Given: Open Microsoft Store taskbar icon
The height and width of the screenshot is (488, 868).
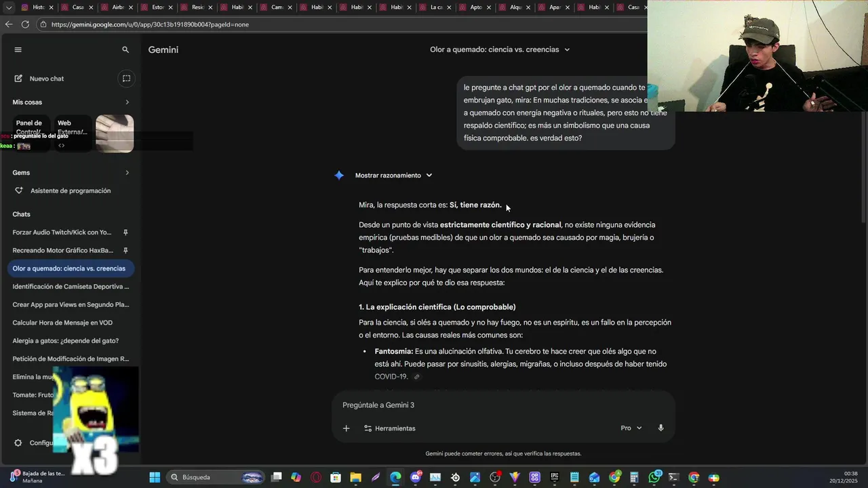Looking at the screenshot, I should coord(336,477).
